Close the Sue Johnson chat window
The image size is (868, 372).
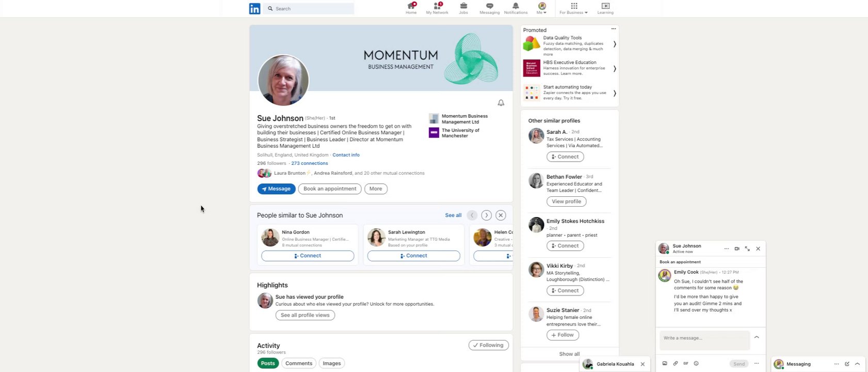pyautogui.click(x=758, y=249)
